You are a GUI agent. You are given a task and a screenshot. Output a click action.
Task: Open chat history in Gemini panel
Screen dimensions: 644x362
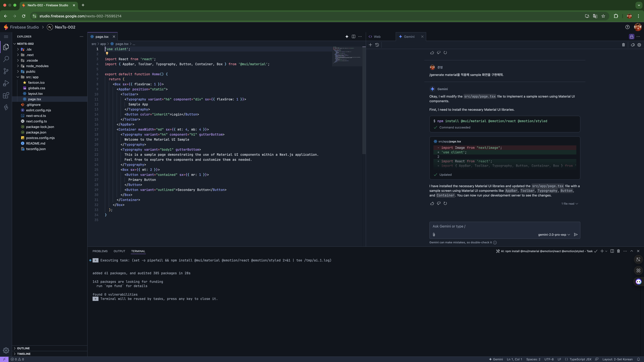377,45
